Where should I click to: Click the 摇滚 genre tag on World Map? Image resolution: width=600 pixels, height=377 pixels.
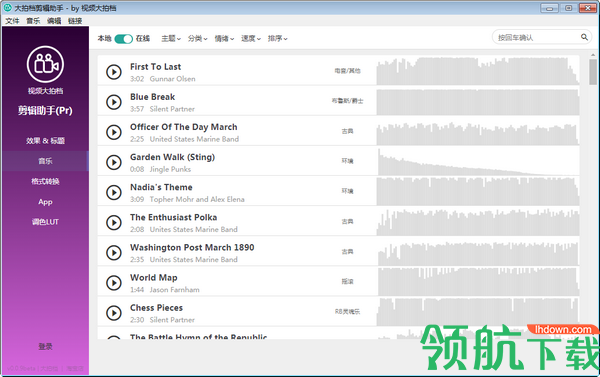click(x=347, y=282)
